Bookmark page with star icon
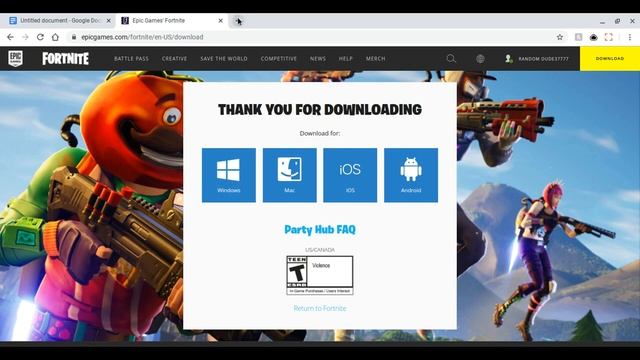Viewport: 640px width, 360px height. coord(560,37)
